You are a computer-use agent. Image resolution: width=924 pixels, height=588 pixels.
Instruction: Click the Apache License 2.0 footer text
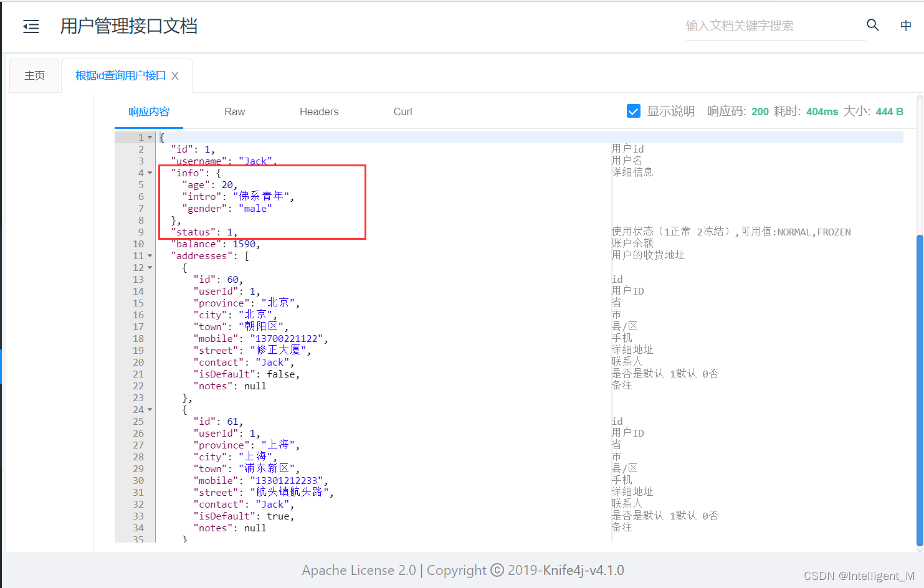359,571
